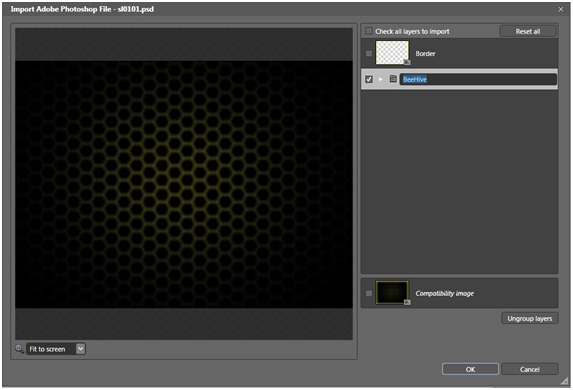Check the Compatibility image checkbox
Screen dimensions: 573x390
(369, 293)
